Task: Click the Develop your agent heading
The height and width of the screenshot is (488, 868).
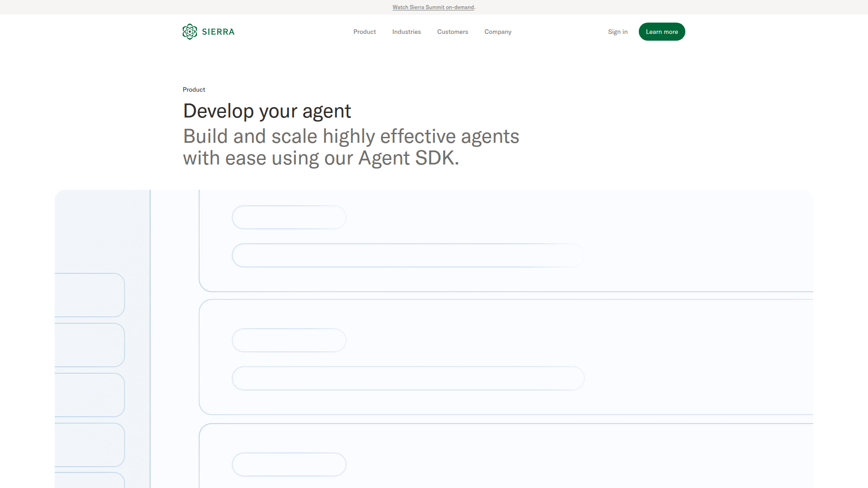Action: 267,111
